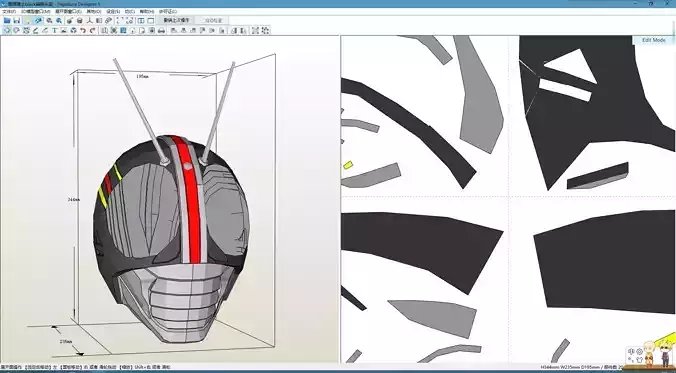Click the green recycle arrows icon

[73, 31]
